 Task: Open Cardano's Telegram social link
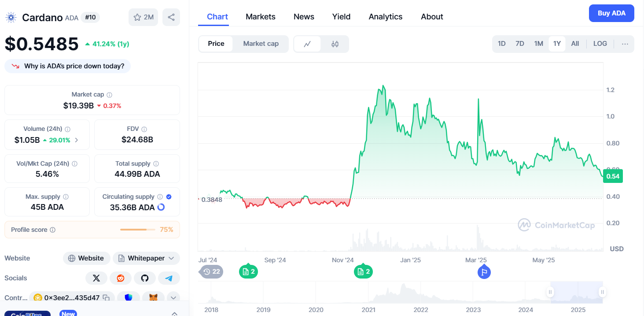tap(169, 278)
